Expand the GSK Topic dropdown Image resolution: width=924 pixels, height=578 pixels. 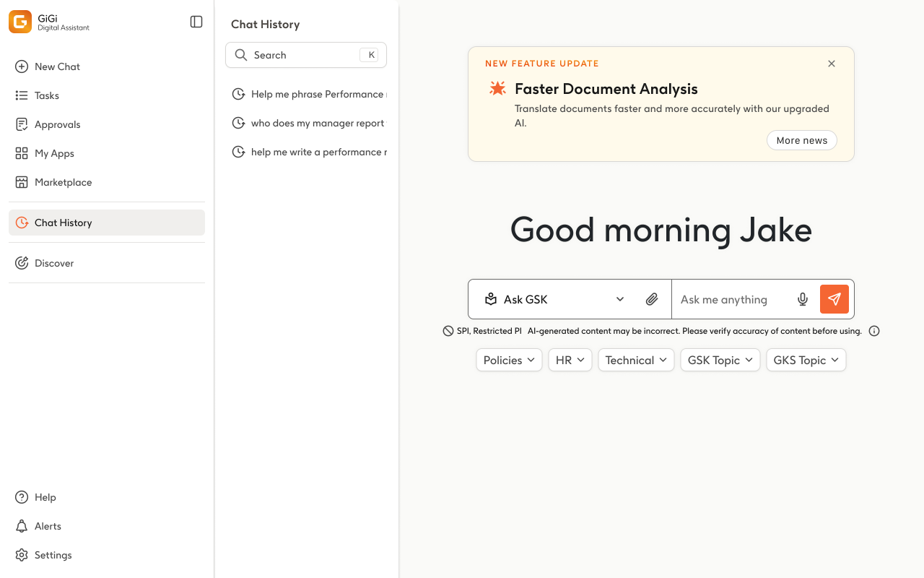coord(720,360)
